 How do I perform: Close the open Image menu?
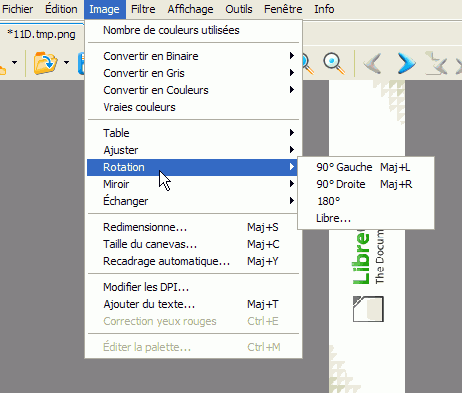[104, 9]
